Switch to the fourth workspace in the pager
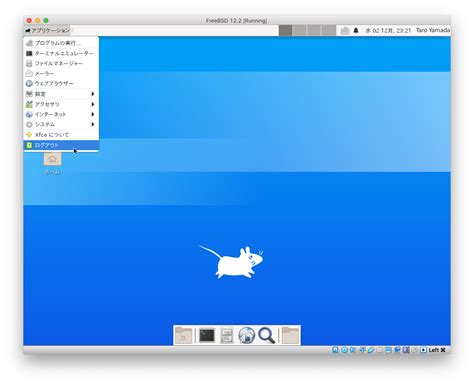Viewport: 474px width, 385px height. click(329, 30)
